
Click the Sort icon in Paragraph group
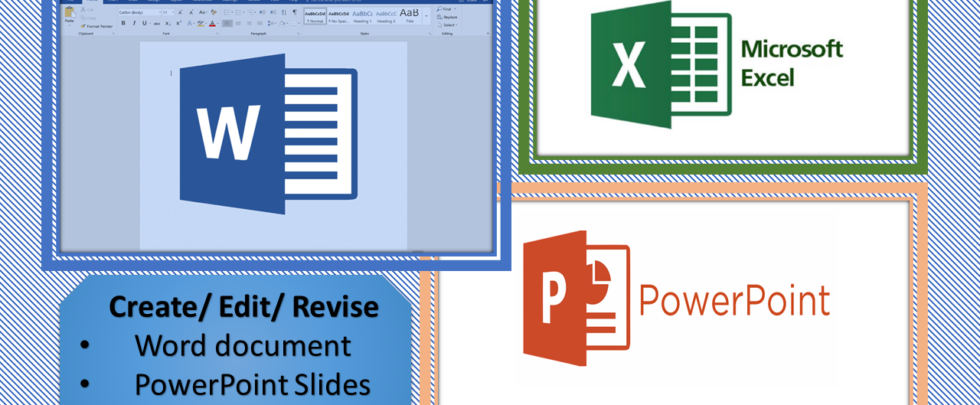pyautogui.click(x=284, y=12)
